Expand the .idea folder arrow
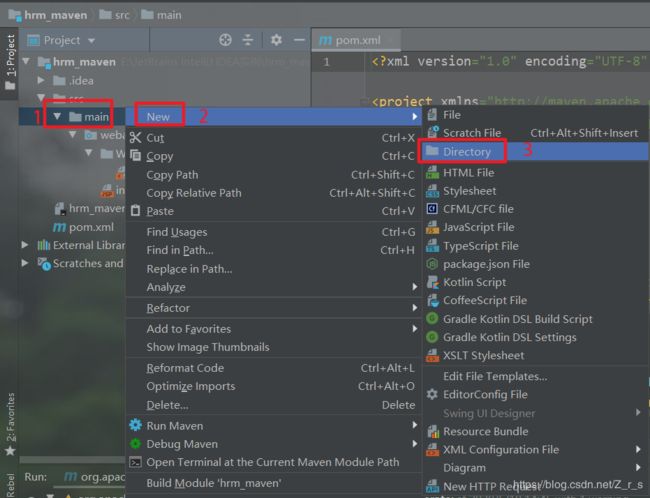 41,80
